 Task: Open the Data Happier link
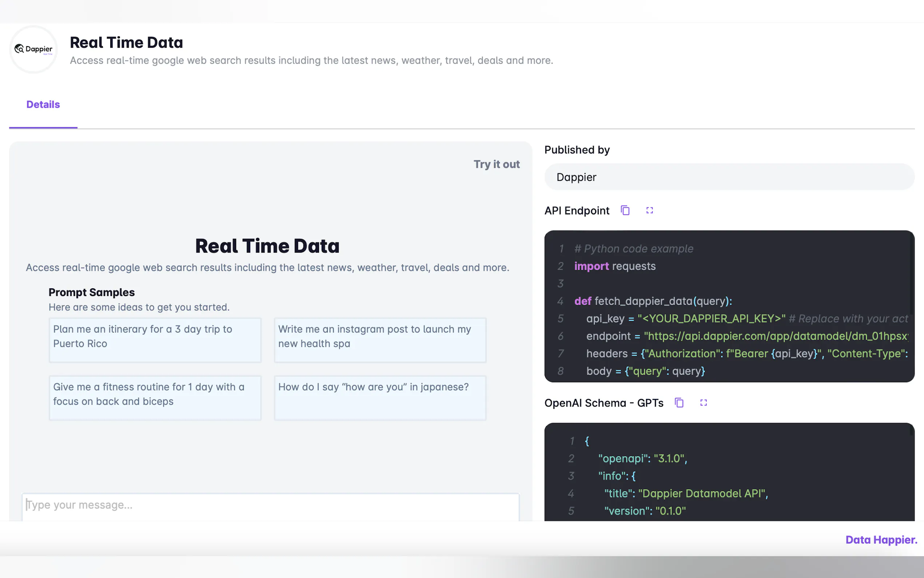881,540
